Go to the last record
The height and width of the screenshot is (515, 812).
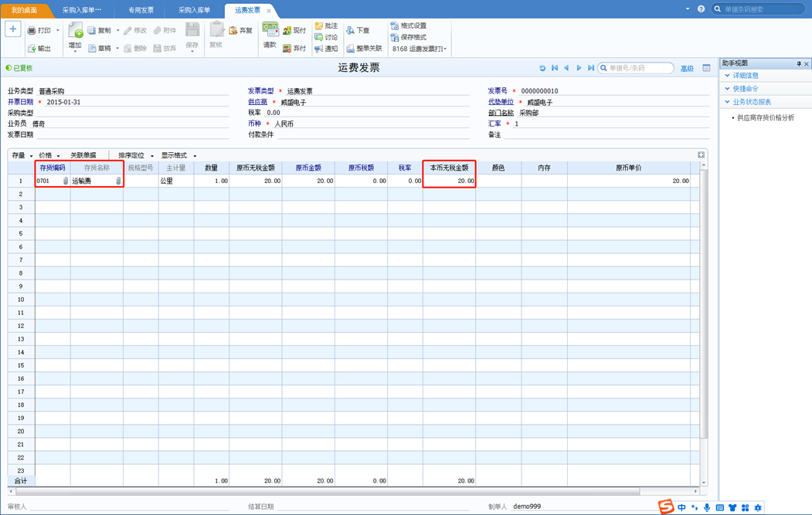click(591, 68)
